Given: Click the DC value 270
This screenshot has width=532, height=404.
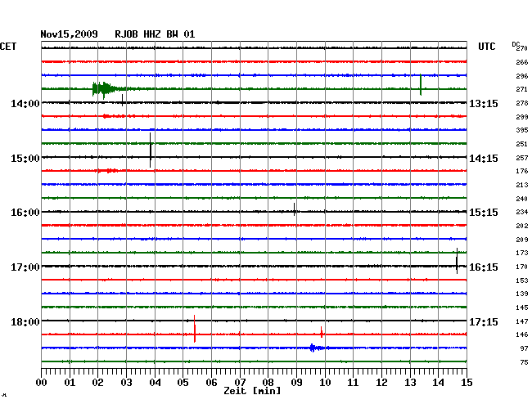Looking at the screenshot, I should (x=522, y=48).
